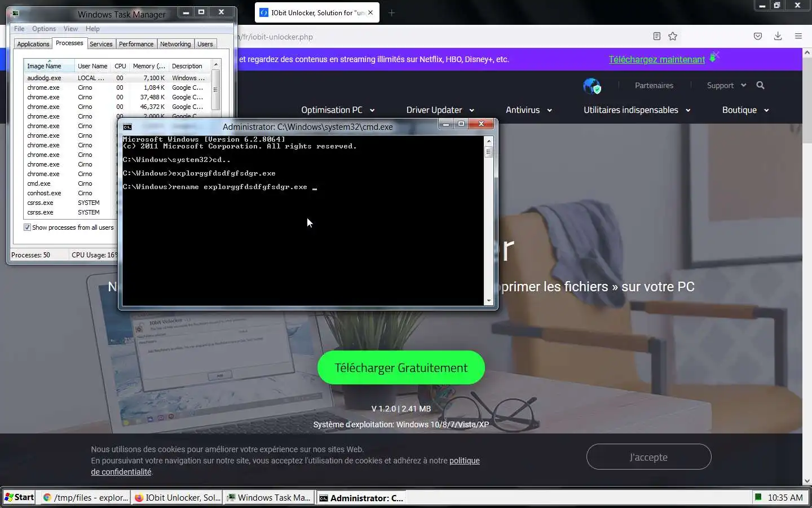This screenshot has height=508, width=812.
Task: Sort processes by User Name column header
Action: tap(92, 66)
